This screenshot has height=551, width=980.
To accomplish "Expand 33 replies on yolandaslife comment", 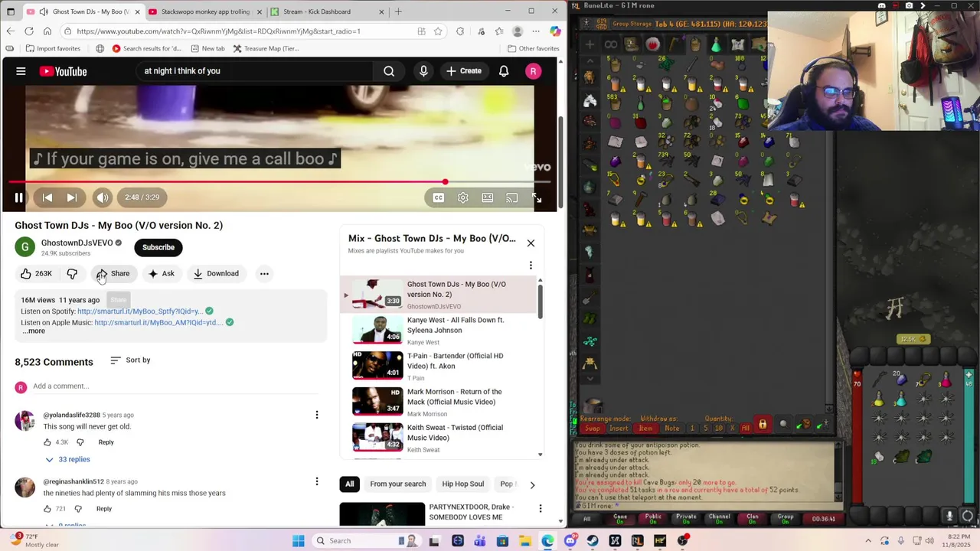I will 67,459.
